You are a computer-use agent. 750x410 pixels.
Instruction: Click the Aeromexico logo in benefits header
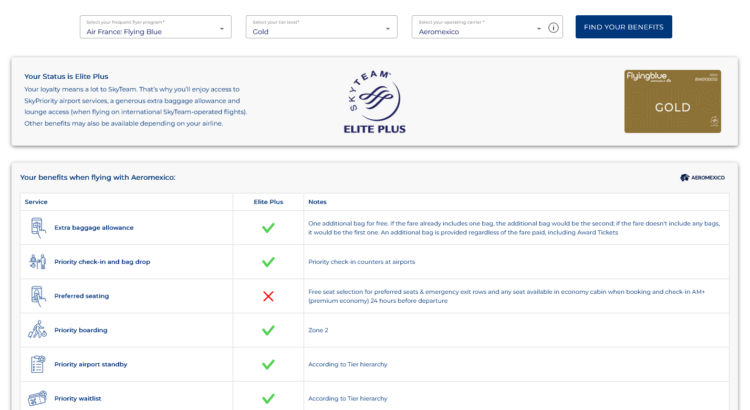702,177
